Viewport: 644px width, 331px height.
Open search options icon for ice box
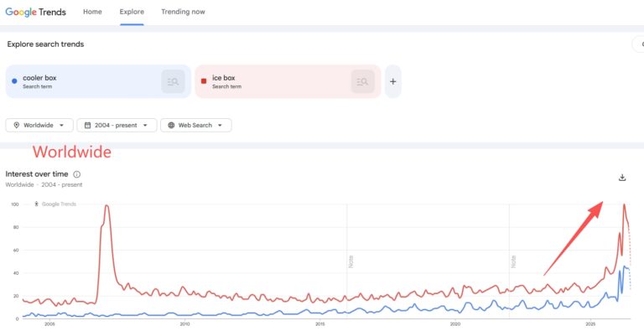click(x=362, y=81)
